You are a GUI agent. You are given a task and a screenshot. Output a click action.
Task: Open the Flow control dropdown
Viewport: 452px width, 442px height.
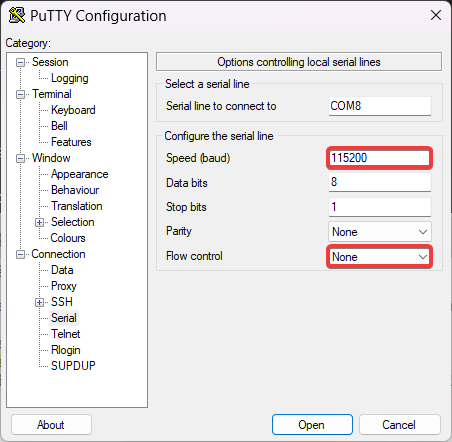380,257
